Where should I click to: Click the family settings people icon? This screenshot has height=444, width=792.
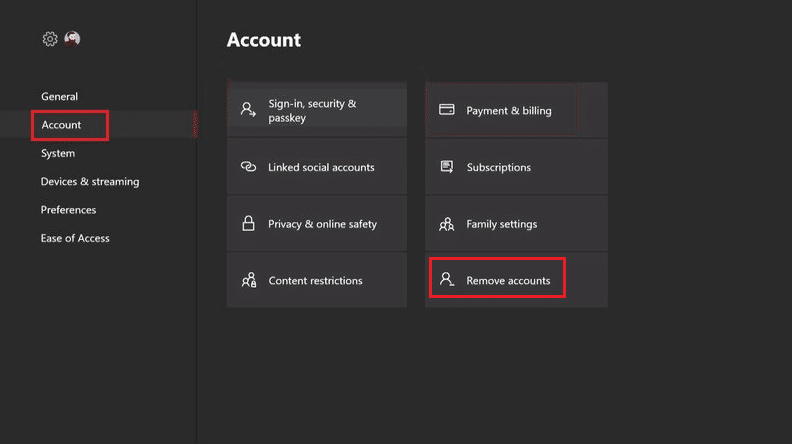coord(447,224)
